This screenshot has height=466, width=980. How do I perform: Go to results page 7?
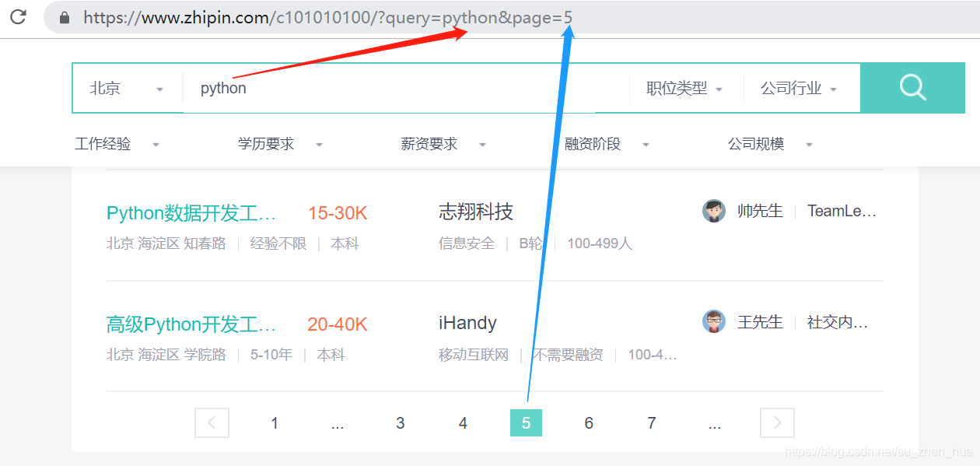click(652, 422)
